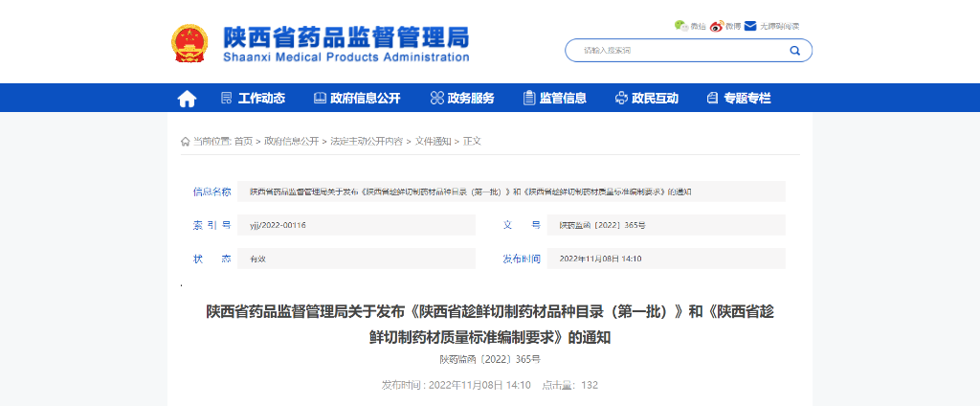This screenshot has width=980, height=406.
Task: Open the Weibo icon link
Action: tap(718, 26)
